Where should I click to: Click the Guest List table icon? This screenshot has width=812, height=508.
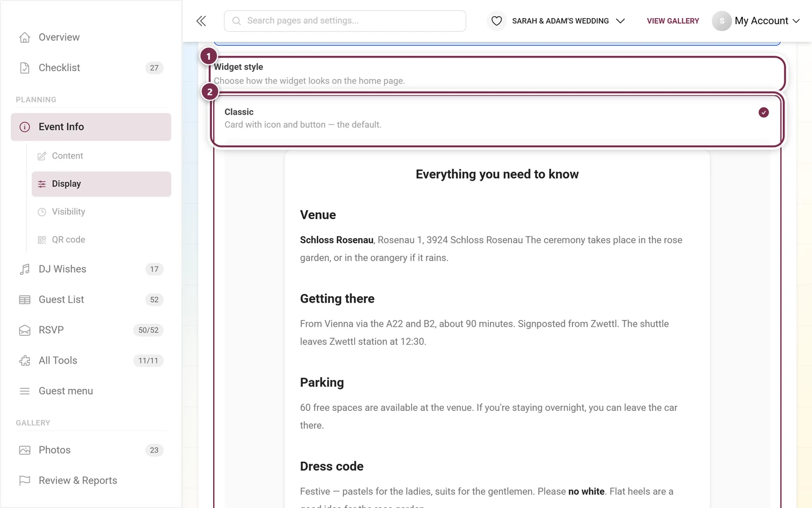pyautogui.click(x=25, y=300)
